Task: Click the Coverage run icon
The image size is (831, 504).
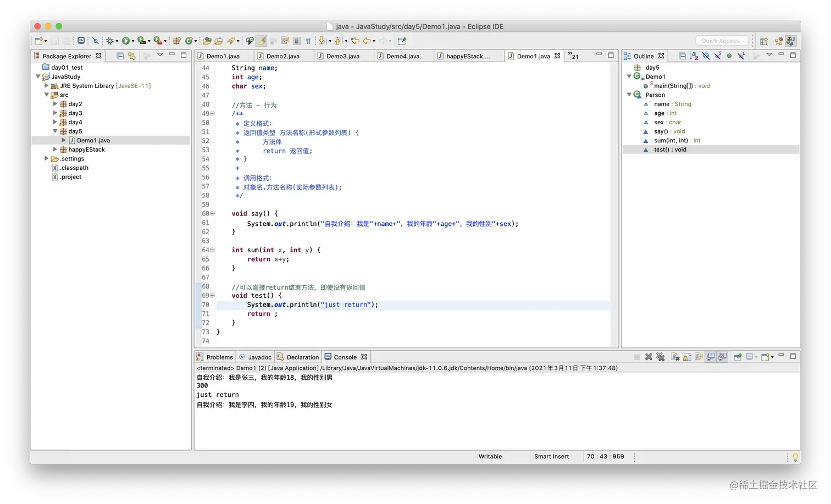Action: coord(142,41)
